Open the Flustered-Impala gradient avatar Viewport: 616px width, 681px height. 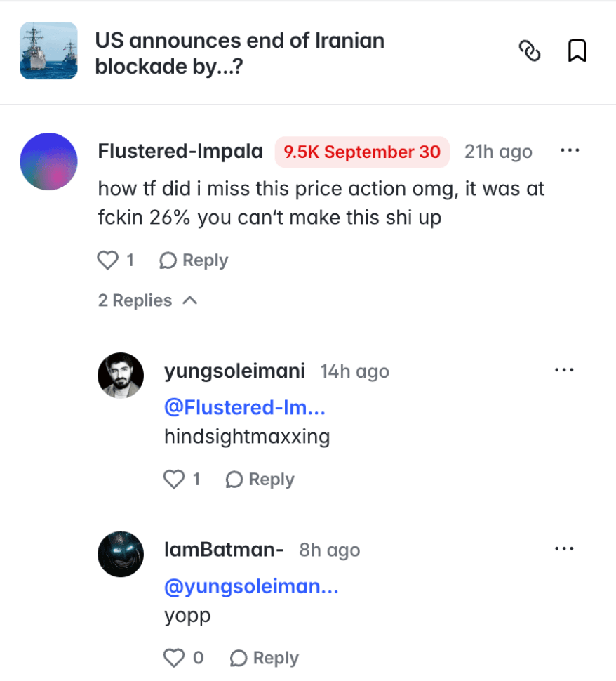(48, 161)
